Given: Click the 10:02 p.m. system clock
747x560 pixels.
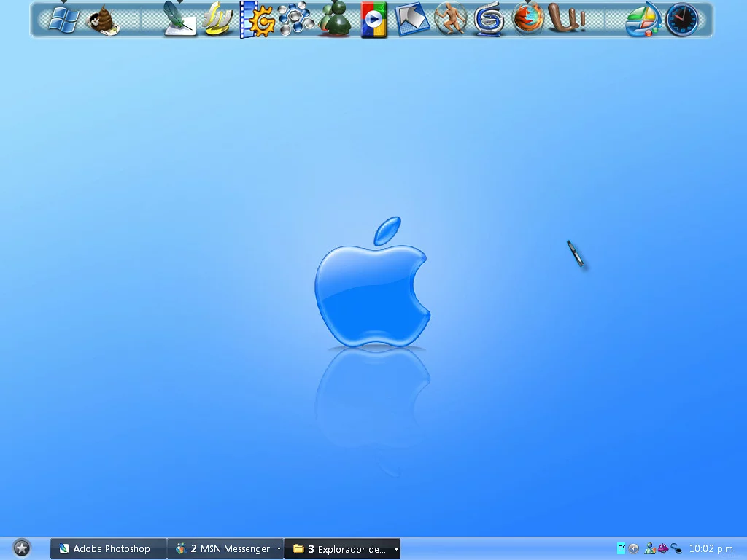Looking at the screenshot, I should [x=712, y=548].
